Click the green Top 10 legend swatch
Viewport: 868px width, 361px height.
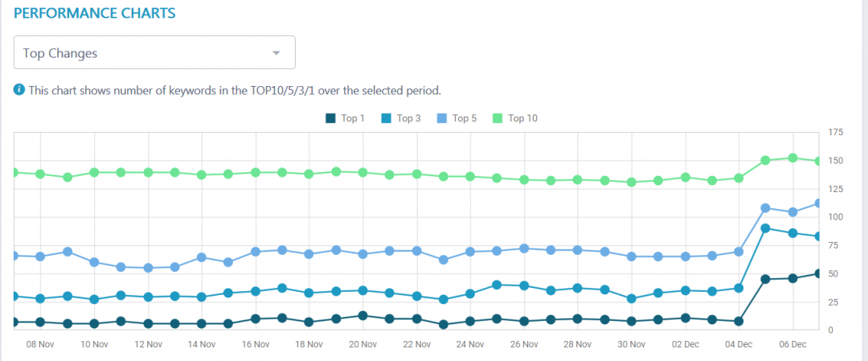tap(497, 118)
